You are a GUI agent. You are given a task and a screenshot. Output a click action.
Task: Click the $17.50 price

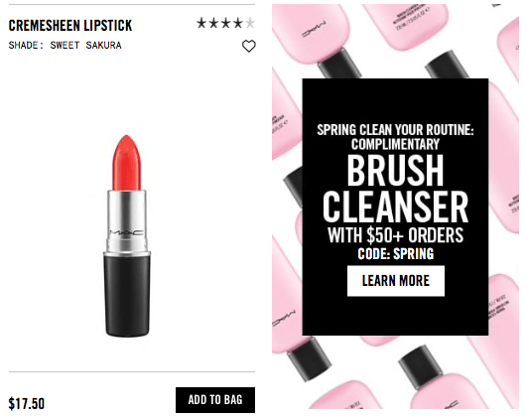26,403
